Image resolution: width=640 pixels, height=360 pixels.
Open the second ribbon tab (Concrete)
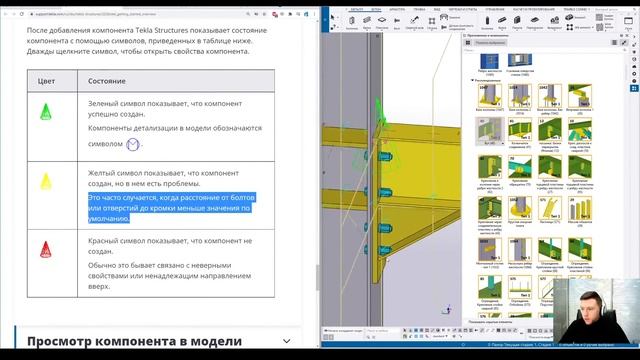coord(376,9)
